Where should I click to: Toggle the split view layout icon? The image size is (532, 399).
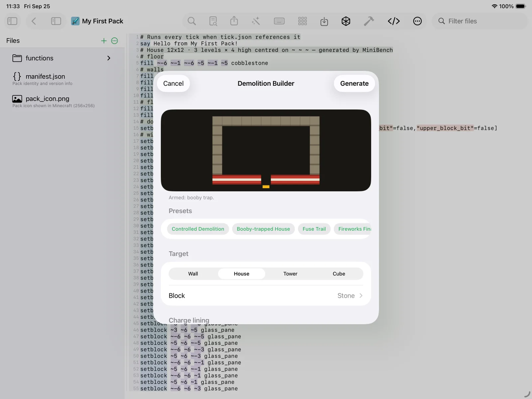(x=56, y=21)
